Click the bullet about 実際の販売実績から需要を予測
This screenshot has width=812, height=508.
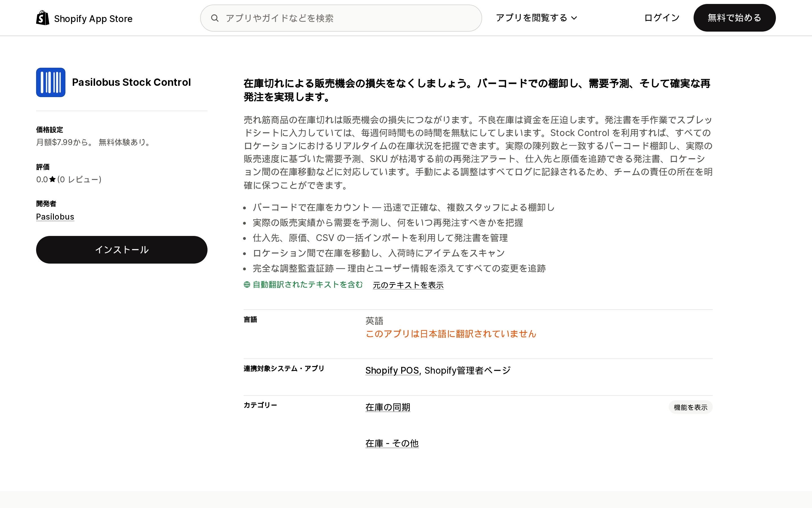tap(388, 222)
